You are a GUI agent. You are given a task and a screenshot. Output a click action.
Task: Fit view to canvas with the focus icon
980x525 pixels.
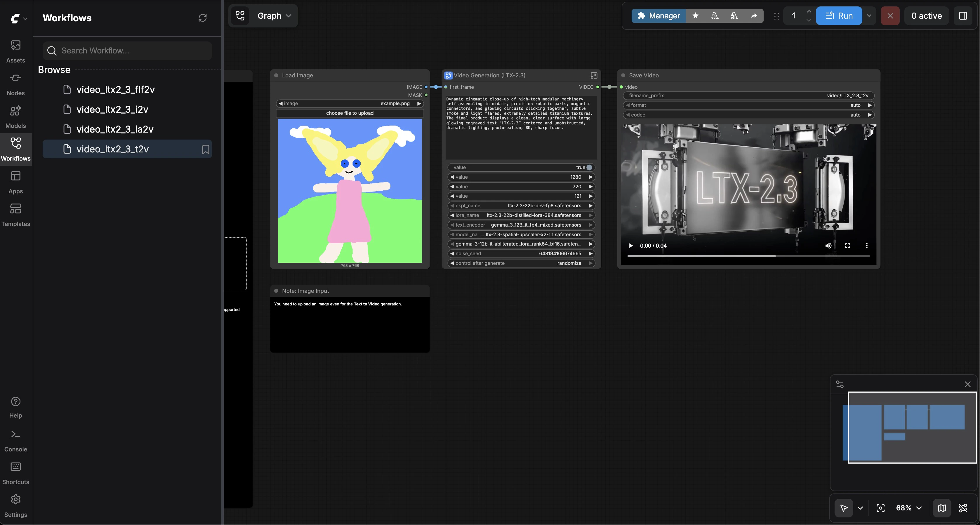[881, 508]
